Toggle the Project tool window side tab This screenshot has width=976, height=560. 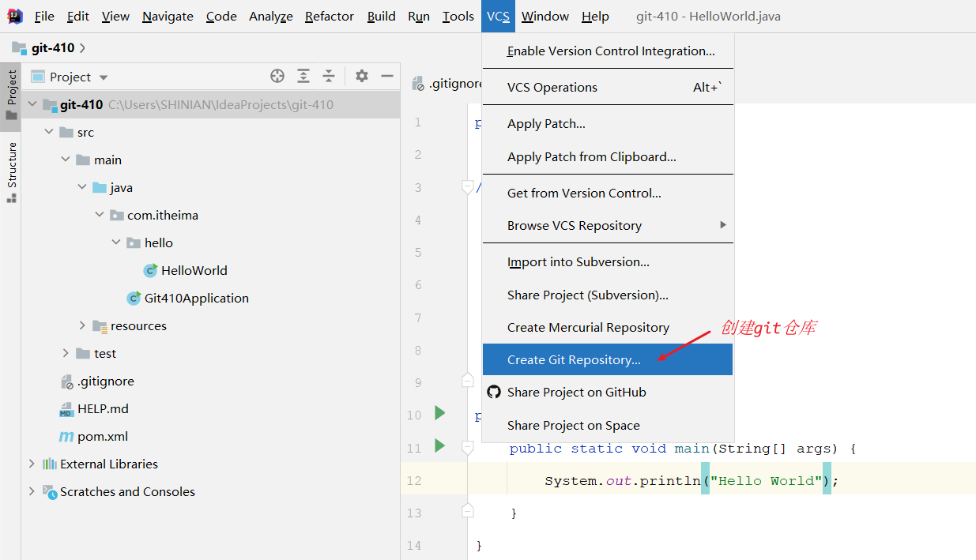(11, 95)
